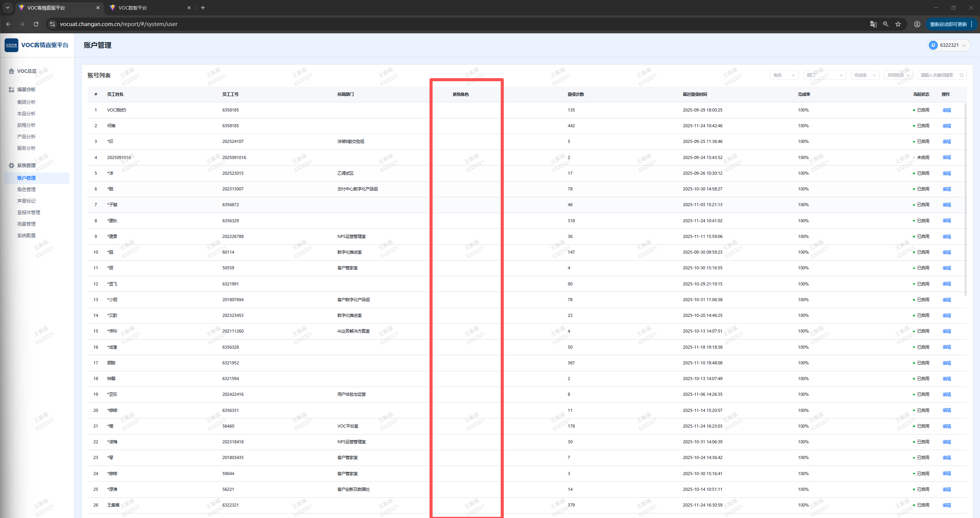Screen dimensions: 980x518
Task: Reload the page using refresh icon
Action: pos(36,24)
